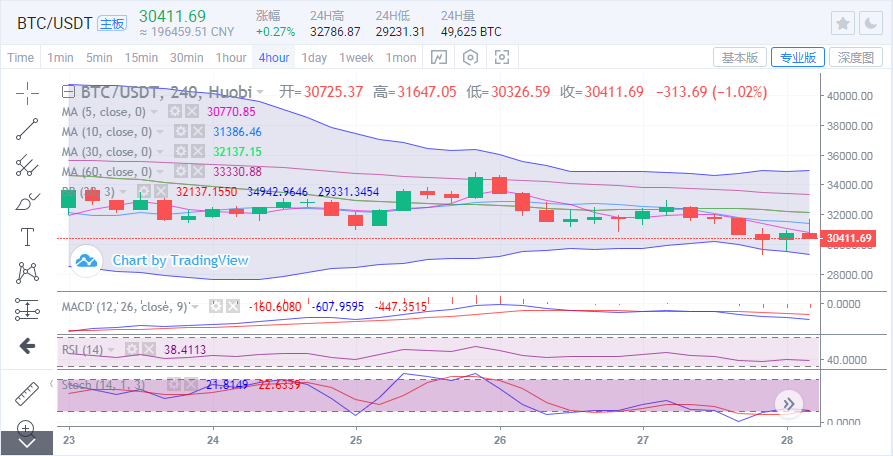Open the indicators chart icon in top toolbar
This screenshot has height=456, width=893.
tap(439, 57)
